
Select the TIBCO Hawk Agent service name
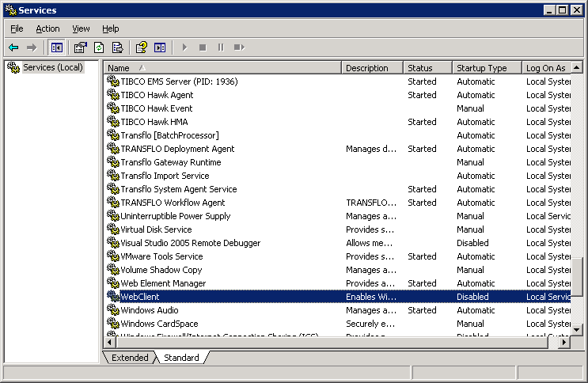coord(157,95)
